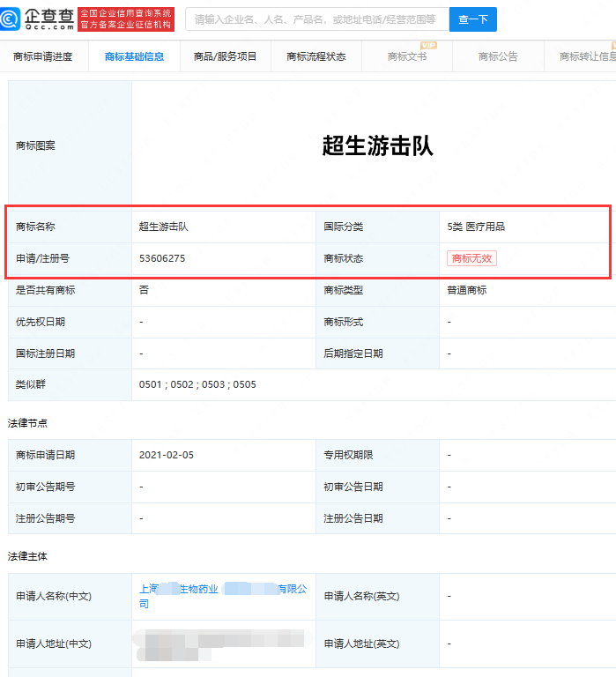Open the 商标流程状态 tab
Viewport: 616px width, 677px height.
(316, 56)
